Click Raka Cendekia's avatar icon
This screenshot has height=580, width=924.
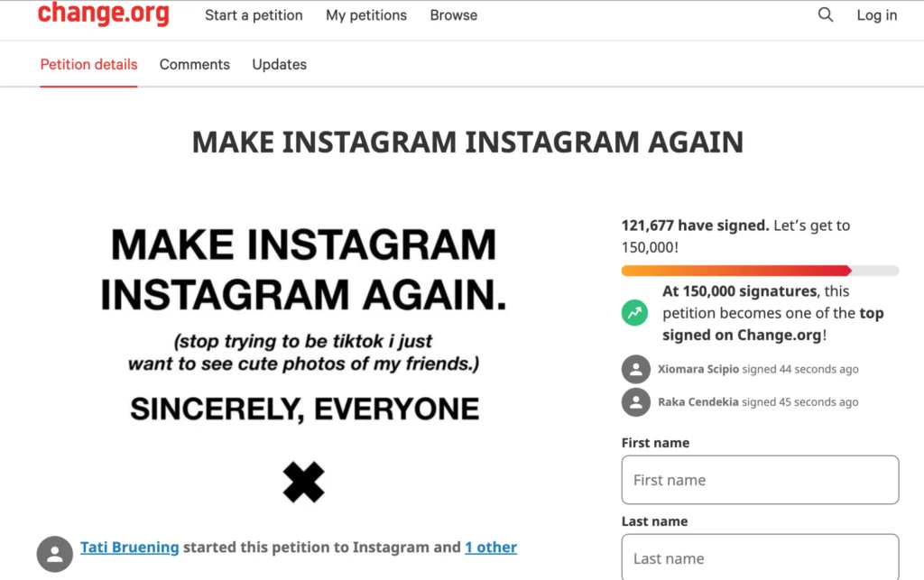pyautogui.click(x=636, y=402)
